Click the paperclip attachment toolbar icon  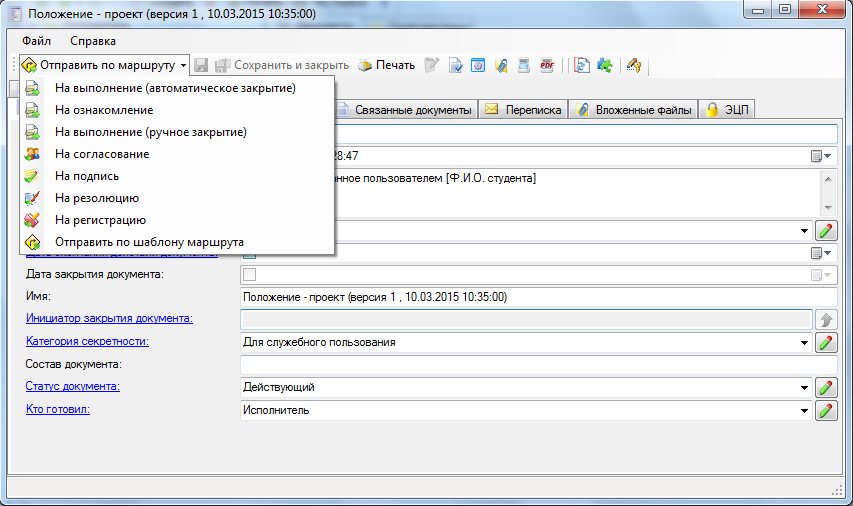(x=501, y=65)
